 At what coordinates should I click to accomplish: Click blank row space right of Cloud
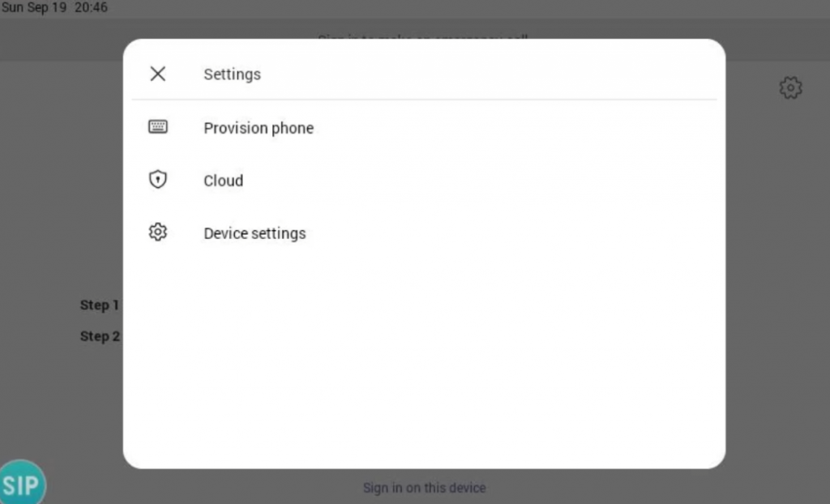click(x=477, y=181)
